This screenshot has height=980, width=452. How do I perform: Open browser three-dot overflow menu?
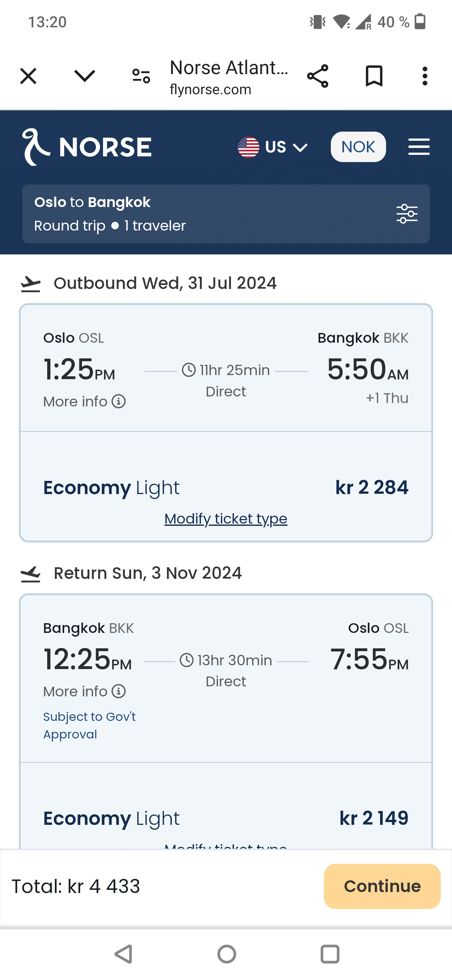pos(425,76)
